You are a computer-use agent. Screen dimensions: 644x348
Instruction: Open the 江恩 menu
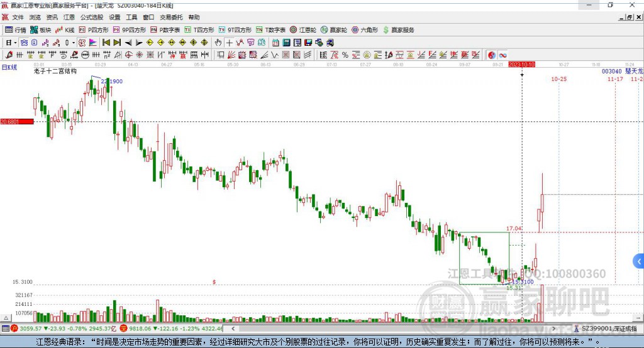pos(69,17)
